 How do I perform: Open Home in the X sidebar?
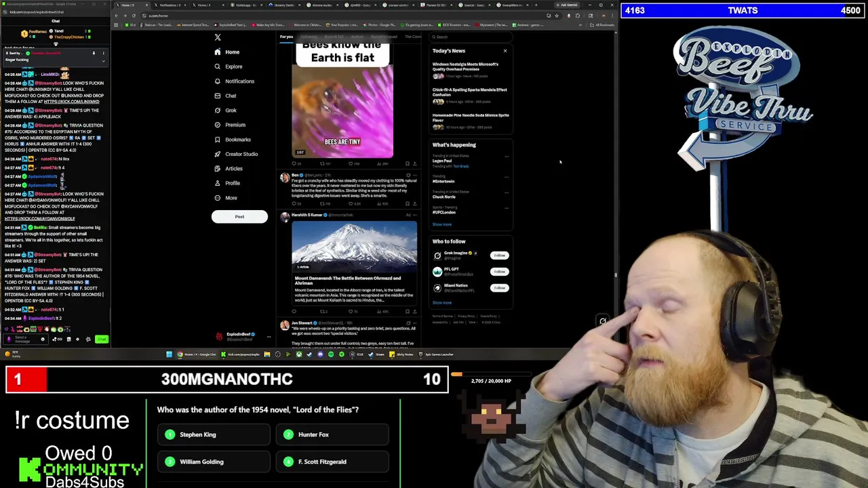(226, 52)
